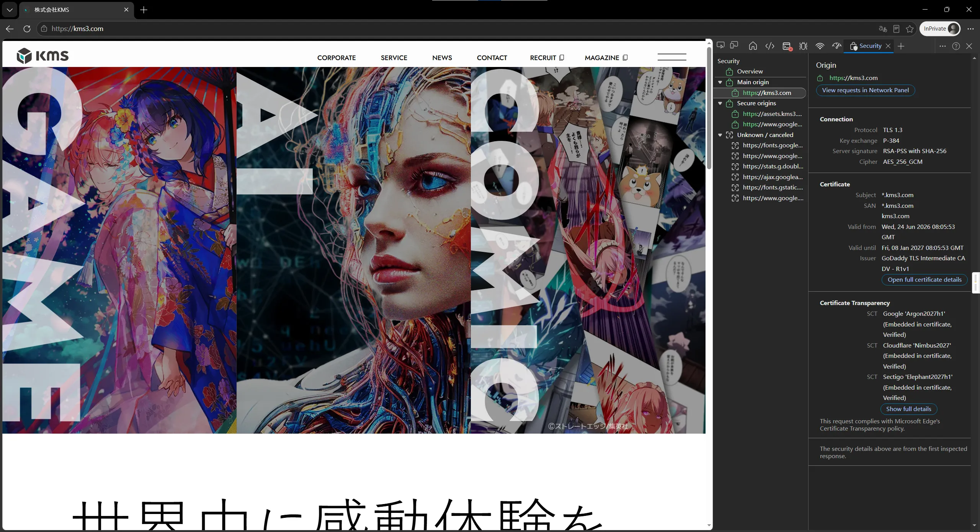Close the 株式会社KMS browser tab
980x532 pixels.
[126, 10]
